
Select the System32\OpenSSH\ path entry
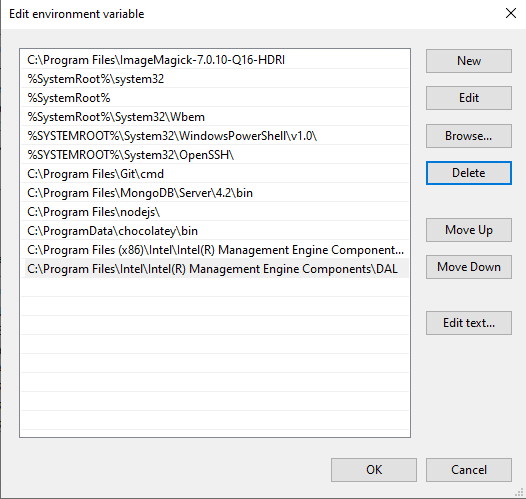point(215,155)
